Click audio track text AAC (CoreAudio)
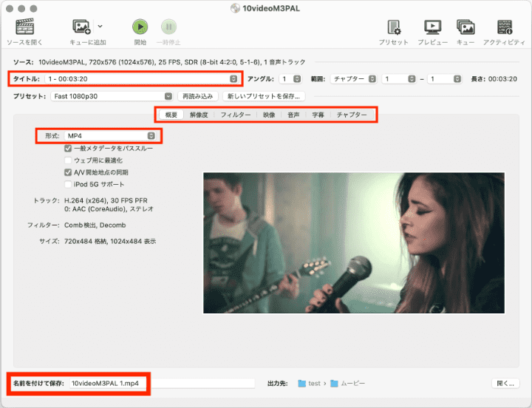 [x=109, y=209]
